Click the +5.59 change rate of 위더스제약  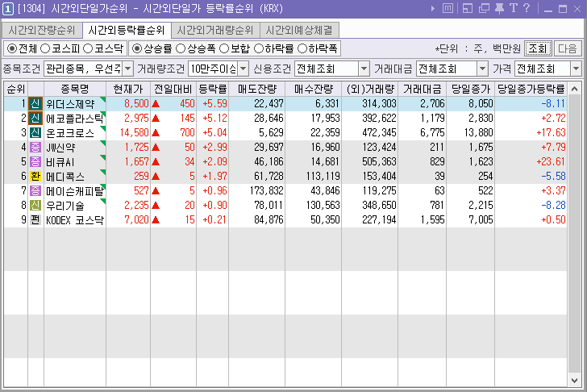pos(214,104)
